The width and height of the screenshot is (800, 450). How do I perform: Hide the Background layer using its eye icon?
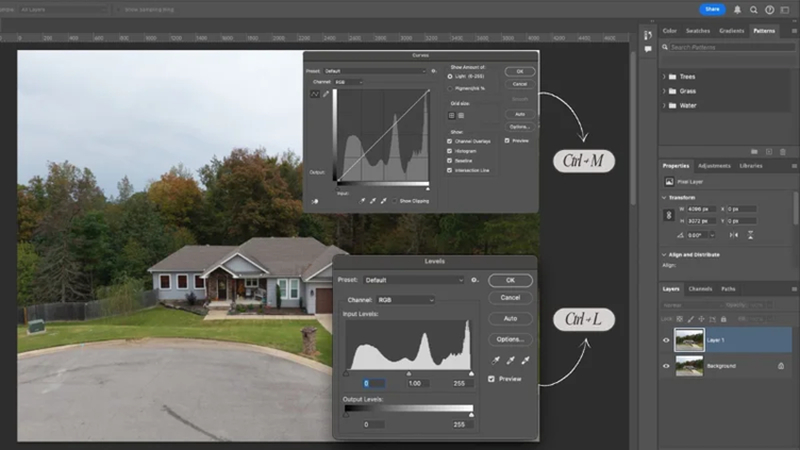[666, 366]
